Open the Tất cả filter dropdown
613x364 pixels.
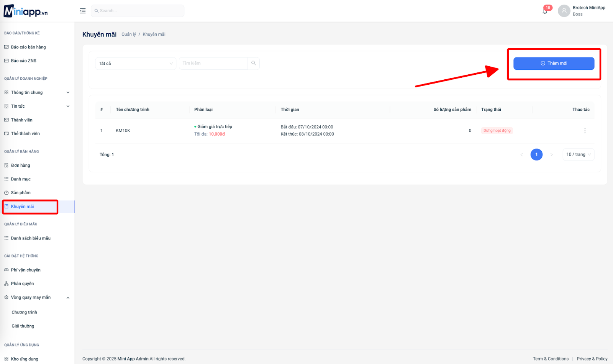click(136, 63)
